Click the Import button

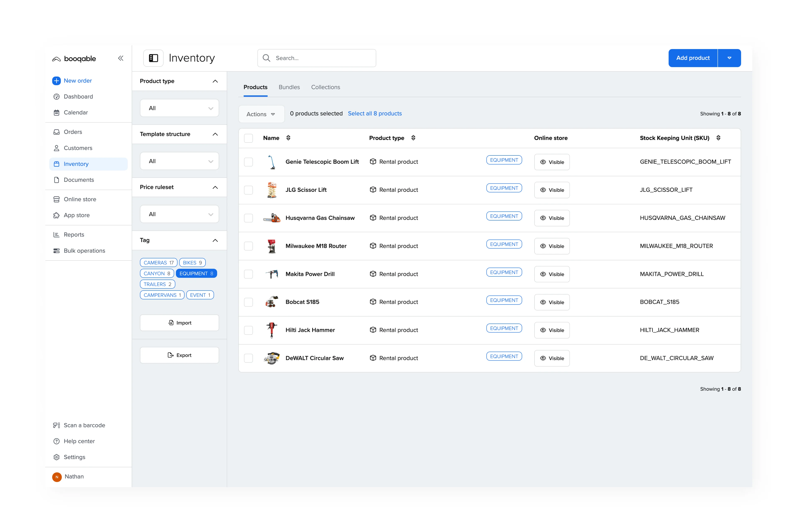point(179,323)
